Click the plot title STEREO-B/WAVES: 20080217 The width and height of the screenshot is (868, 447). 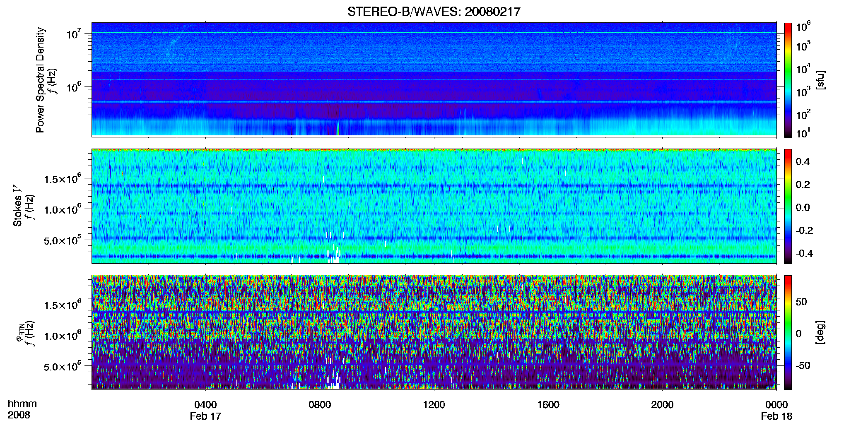[434, 12]
